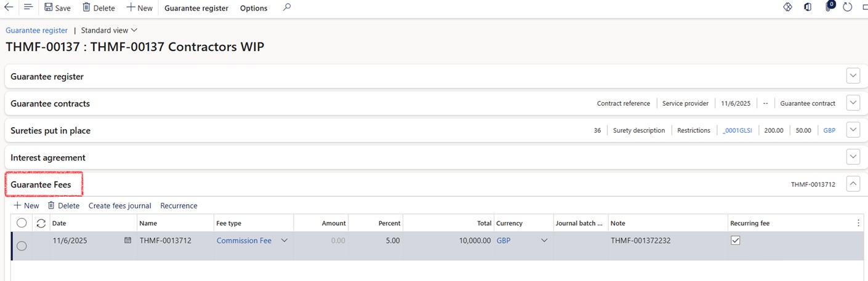This screenshot has width=868, height=281.
Task: Click the back arrow icon
Action: [x=9, y=7]
